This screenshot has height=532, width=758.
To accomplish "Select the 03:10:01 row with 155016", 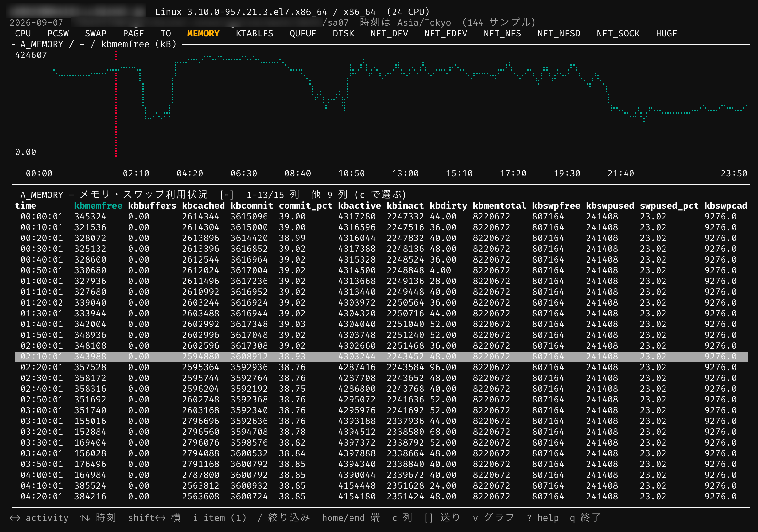I will pos(381,421).
